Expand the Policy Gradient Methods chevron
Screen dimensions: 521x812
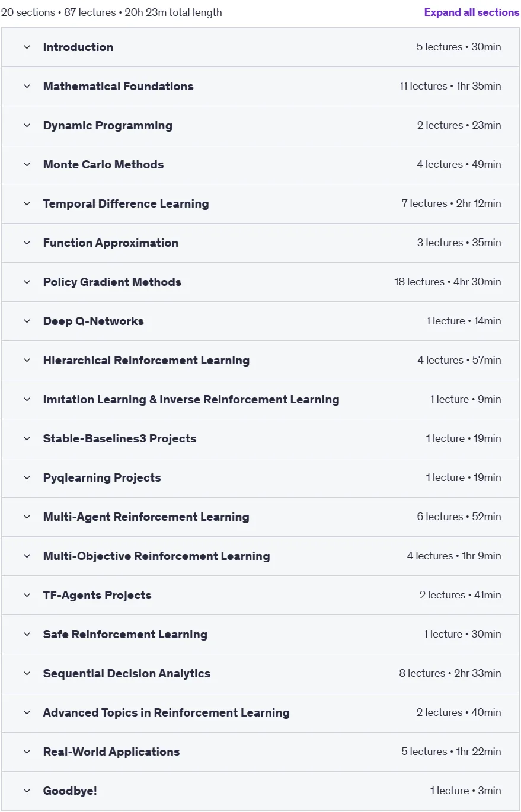click(27, 282)
